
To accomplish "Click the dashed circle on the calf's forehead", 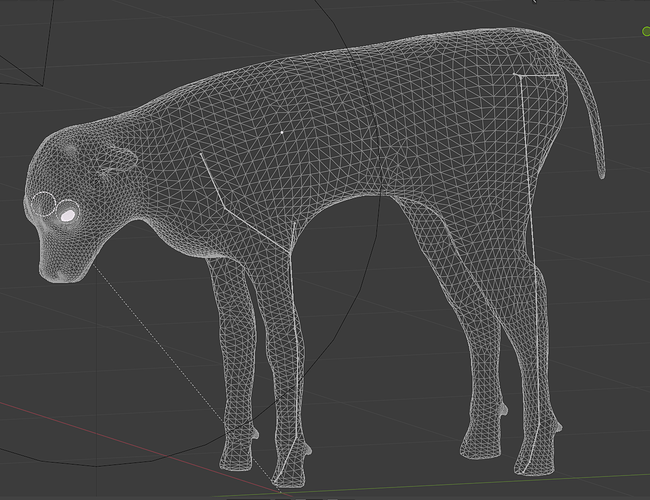I will (43, 204).
